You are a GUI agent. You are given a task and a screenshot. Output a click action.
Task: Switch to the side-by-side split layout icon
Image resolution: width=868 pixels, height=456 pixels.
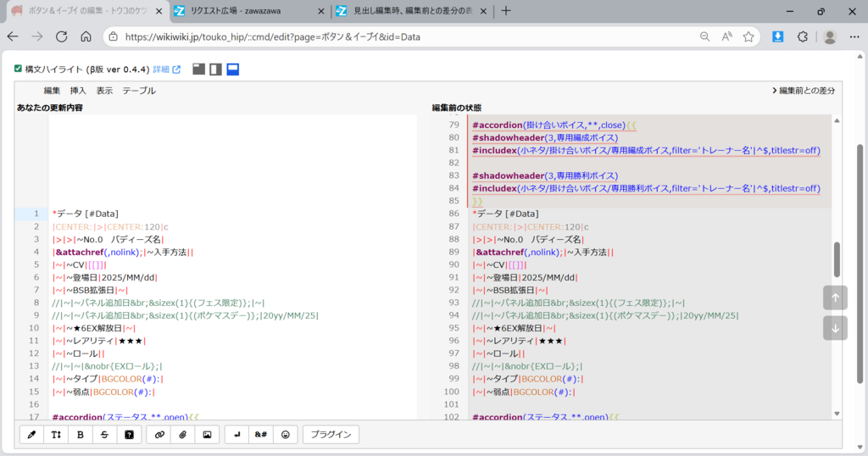point(215,69)
